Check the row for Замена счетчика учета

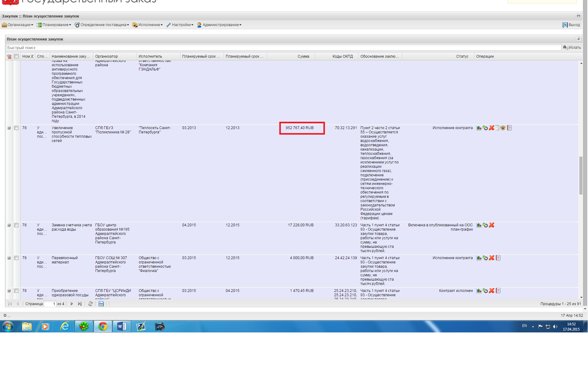(x=17, y=225)
